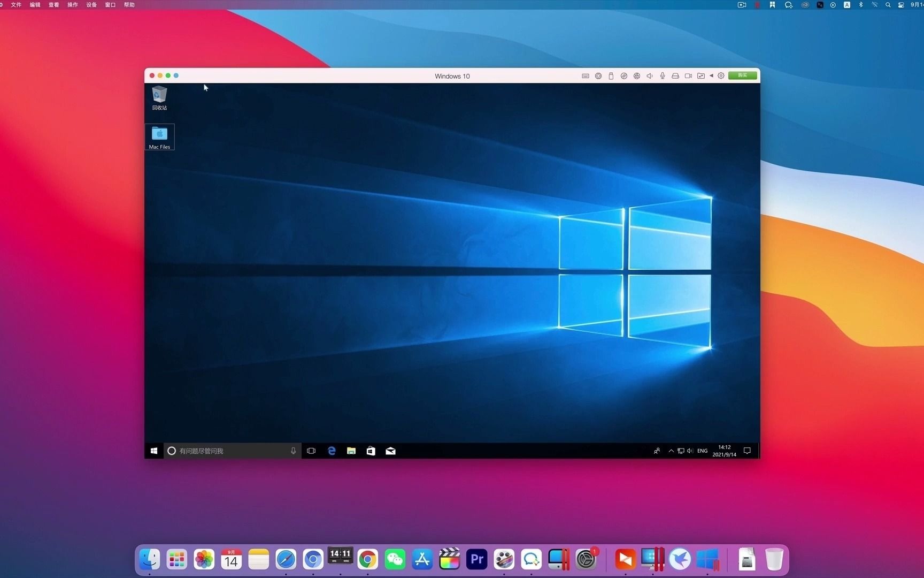Click the hard disk icon in Parallels toolbar
The image size is (924, 578).
point(675,76)
